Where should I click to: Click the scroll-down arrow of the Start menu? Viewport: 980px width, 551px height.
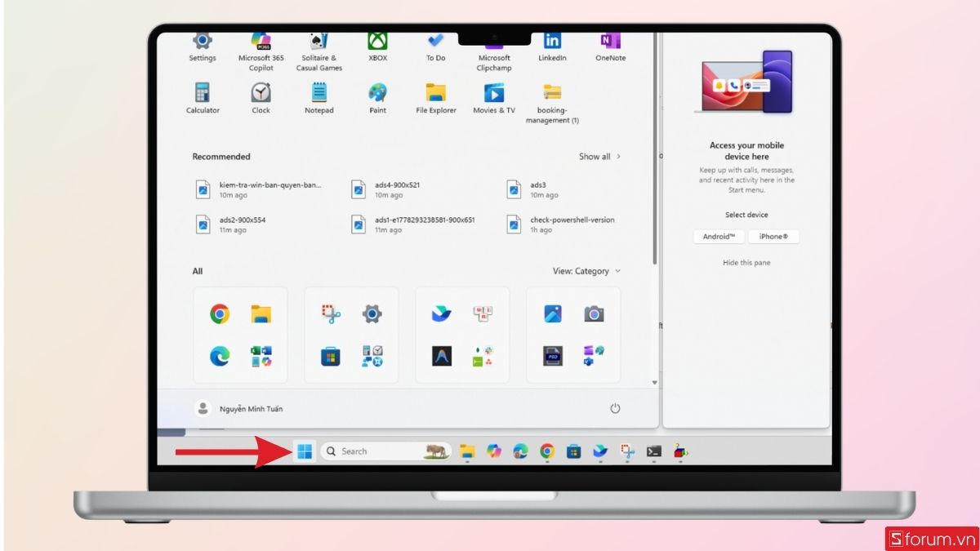(x=655, y=382)
